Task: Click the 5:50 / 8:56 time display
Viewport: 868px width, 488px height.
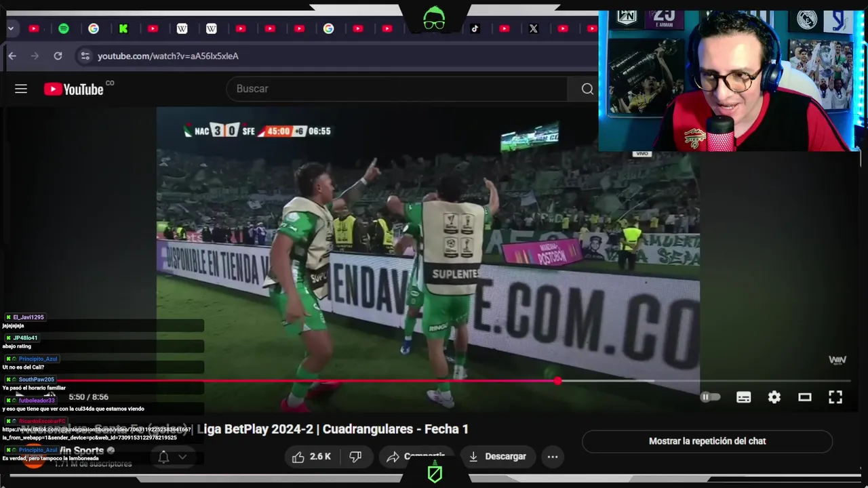Action: (88, 397)
